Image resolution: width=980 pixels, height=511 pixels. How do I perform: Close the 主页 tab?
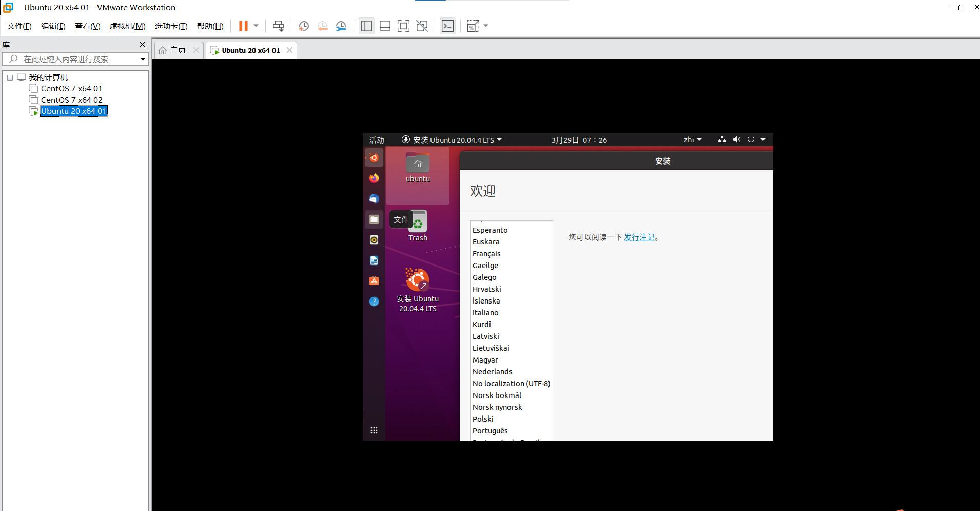196,50
